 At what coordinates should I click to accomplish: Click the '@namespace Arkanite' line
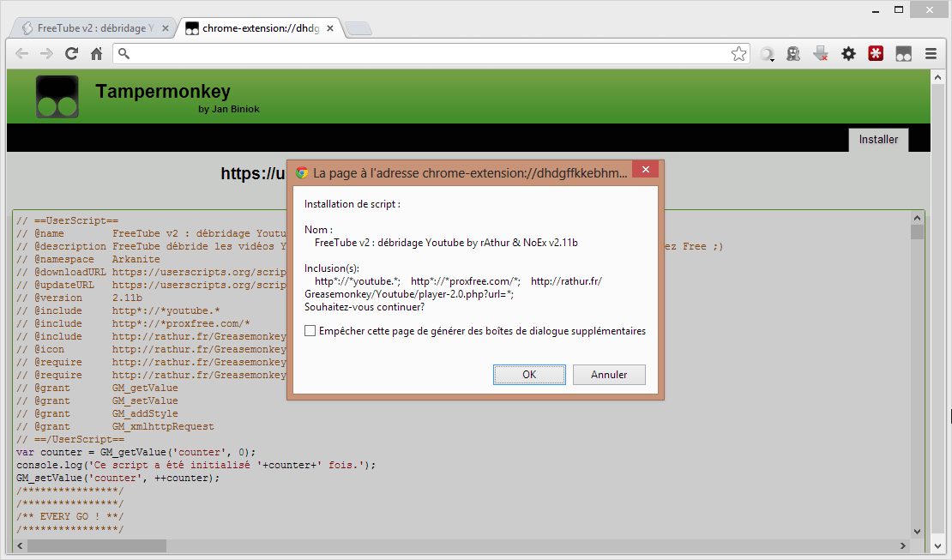[x=88, y=259]
